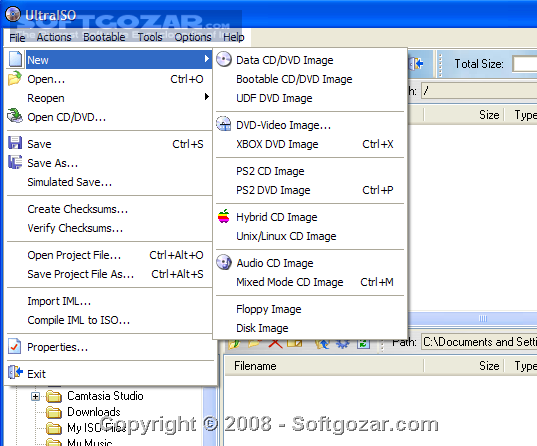Open the Actions menu
The image size is (537, 446).
54,37
